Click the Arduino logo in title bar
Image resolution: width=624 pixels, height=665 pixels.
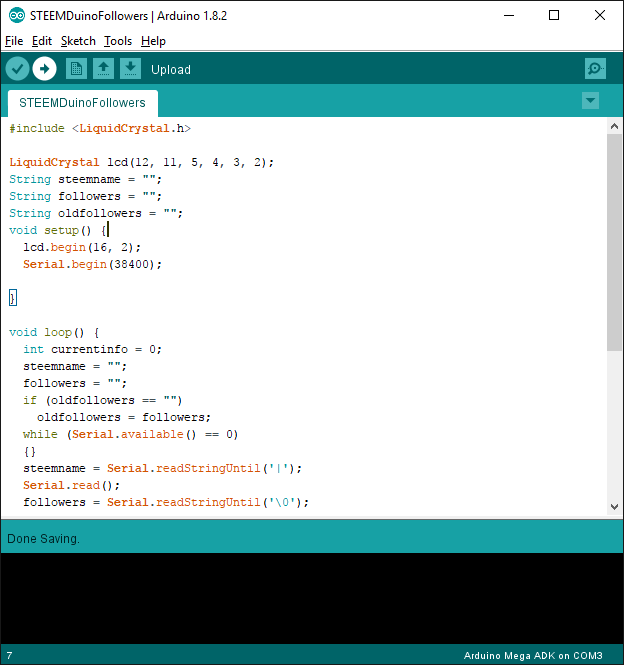17,16
